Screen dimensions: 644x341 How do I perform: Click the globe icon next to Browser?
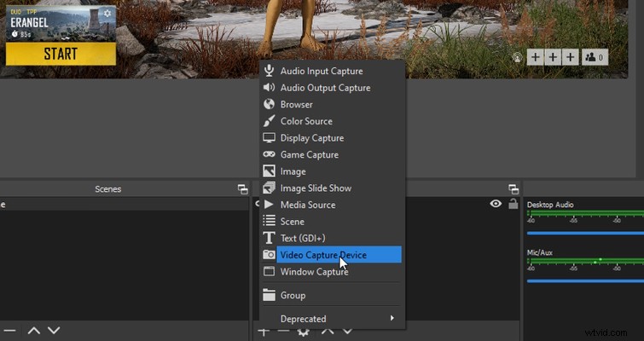click(269, 104)
